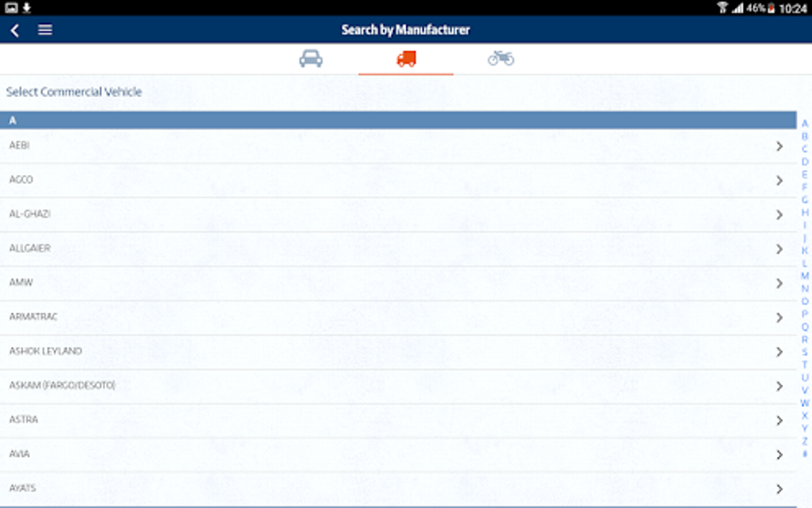
Task: Jump to letter F in index
Action: pos(805,187)
